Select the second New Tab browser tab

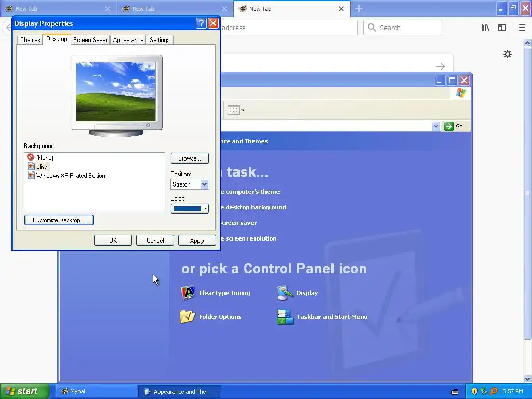pos(175,9)
